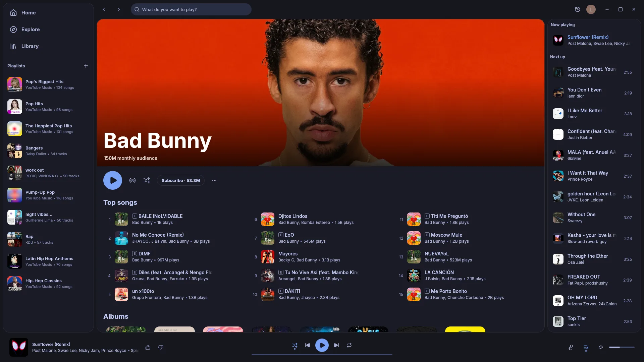
Task: Open the now playing album art in player bar
Action: [19, 347]
